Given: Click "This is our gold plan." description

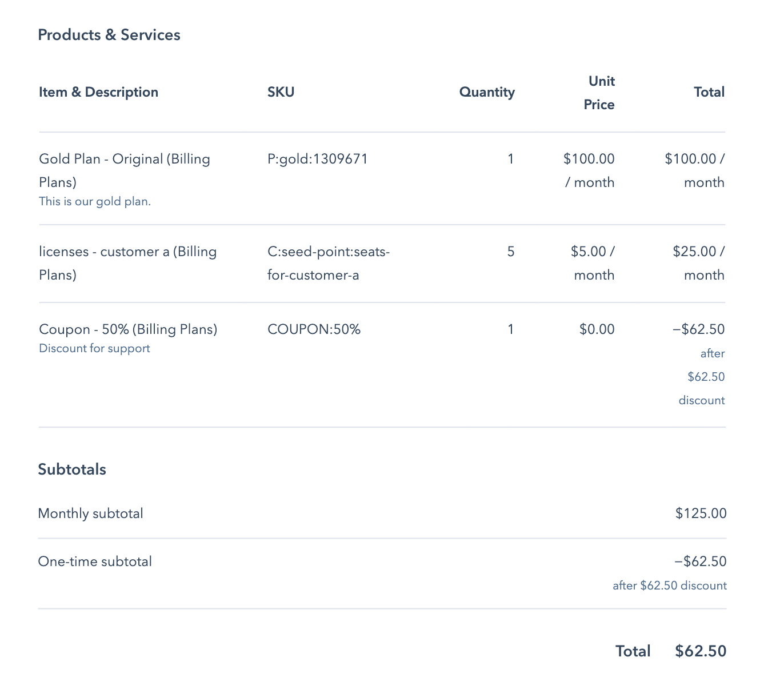Looking at the screenshot, I should 95,201.
